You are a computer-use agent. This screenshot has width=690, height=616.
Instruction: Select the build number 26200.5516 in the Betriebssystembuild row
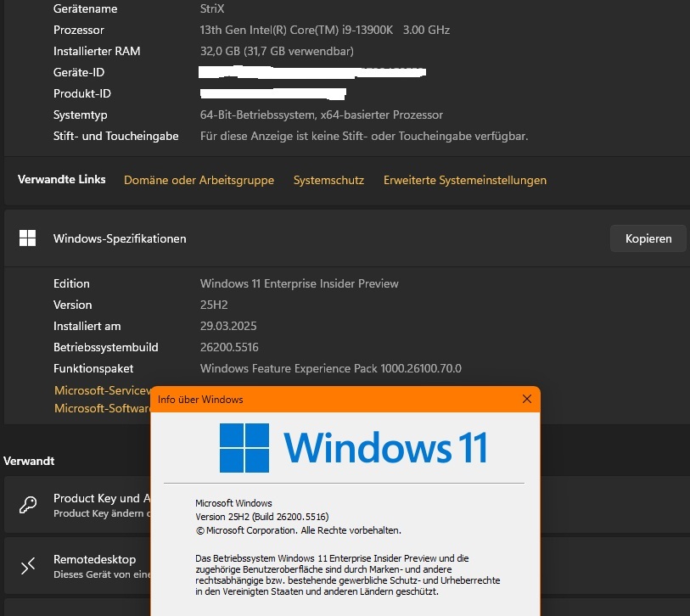229,347
